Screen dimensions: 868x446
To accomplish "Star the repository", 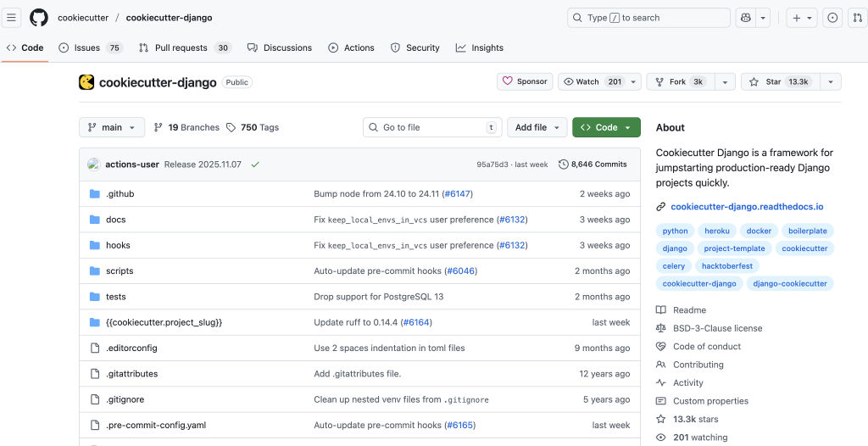I will coord(781,81).
